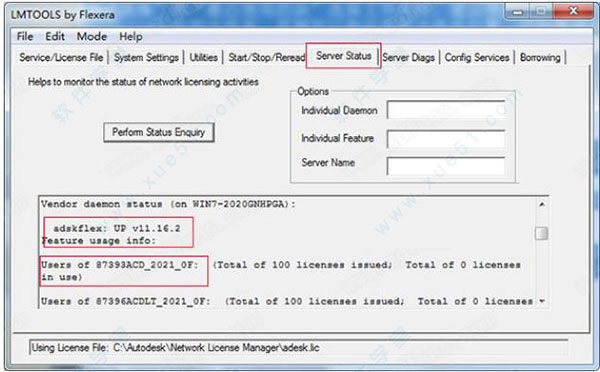600x372 pixels.
Task: Minimize the LMTOOLS window
Action: 517,12
